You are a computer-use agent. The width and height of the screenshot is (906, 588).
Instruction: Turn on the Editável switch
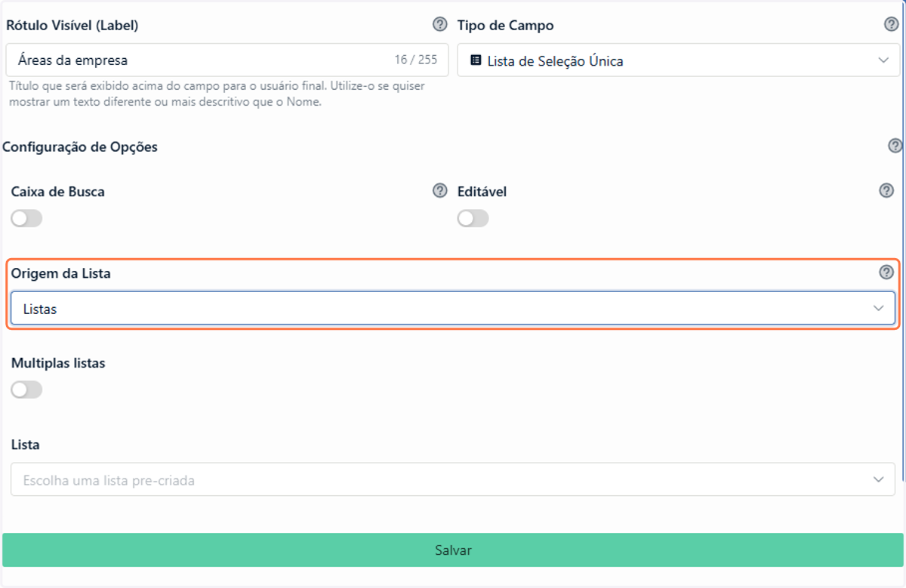point(473,218)
